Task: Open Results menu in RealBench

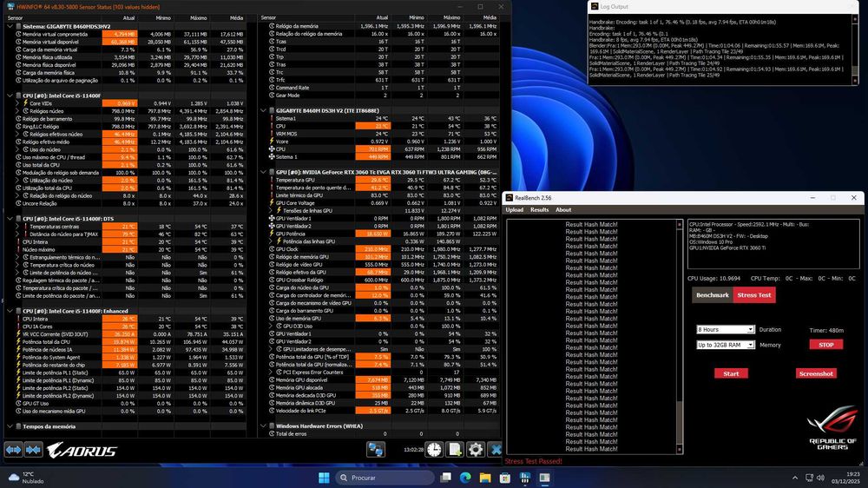Action: pyautogui.click(x=539, y=210)
